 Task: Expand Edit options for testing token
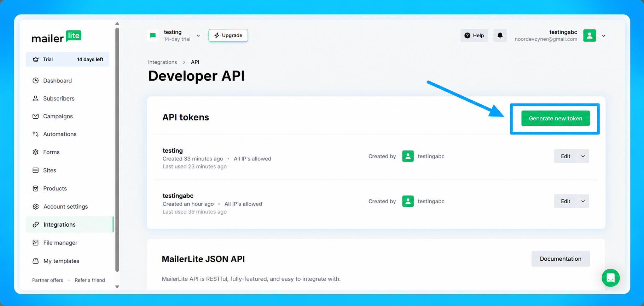(583, 156)
